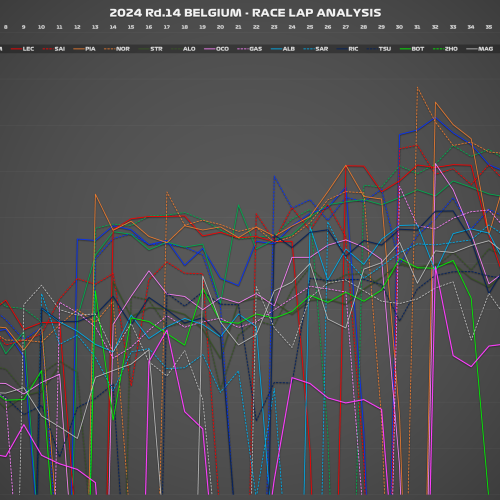Click lap 18 axis label

(185, 27)
